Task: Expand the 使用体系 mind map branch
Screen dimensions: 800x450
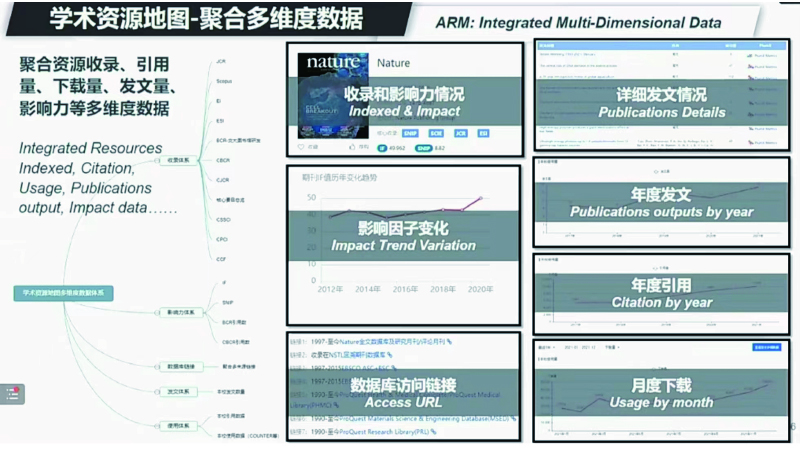Action: tap(179, 421)
